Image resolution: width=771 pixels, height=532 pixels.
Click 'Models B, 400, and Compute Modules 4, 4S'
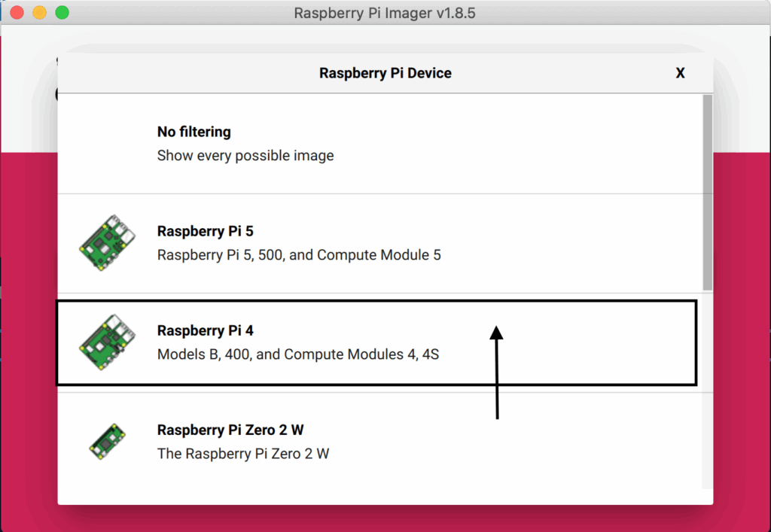(298, 354)
